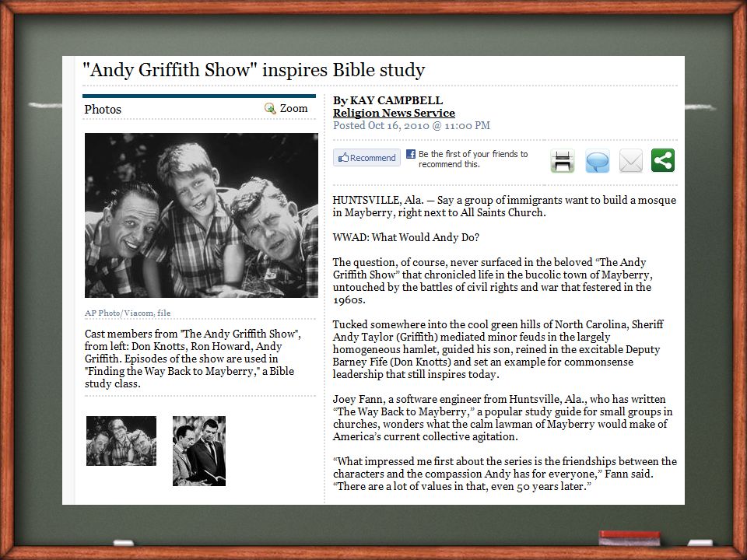Click the "Posted Oct 16, 2010 @ 11:00 PM" text
The height and width of the screenshot is (560, 747).
(x=411, y=125)
